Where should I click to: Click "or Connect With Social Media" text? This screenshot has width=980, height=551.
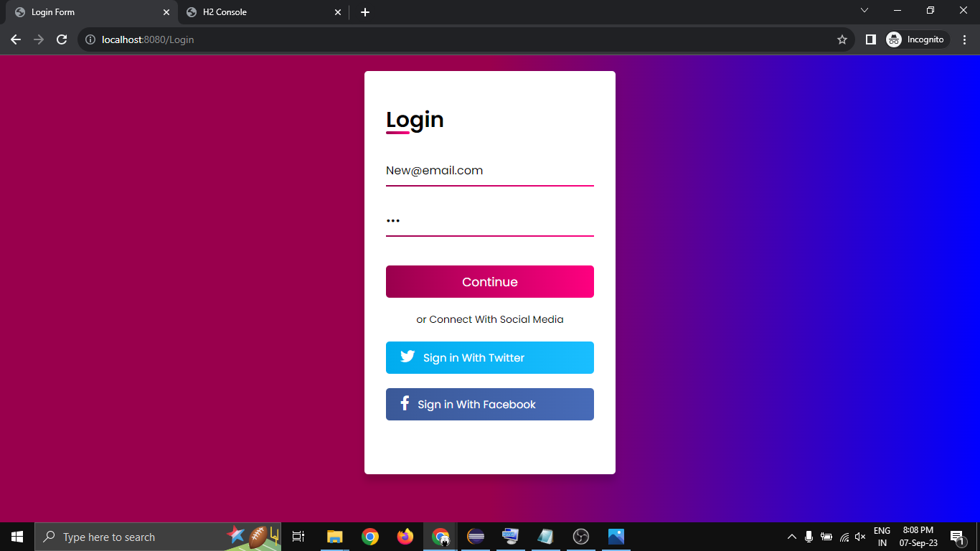490,319
